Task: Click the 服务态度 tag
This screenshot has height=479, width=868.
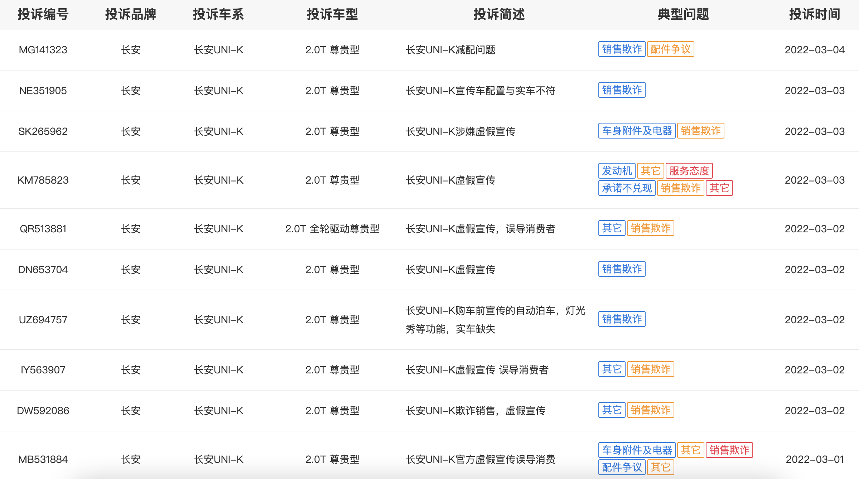Action: click(x=689, y=171)
